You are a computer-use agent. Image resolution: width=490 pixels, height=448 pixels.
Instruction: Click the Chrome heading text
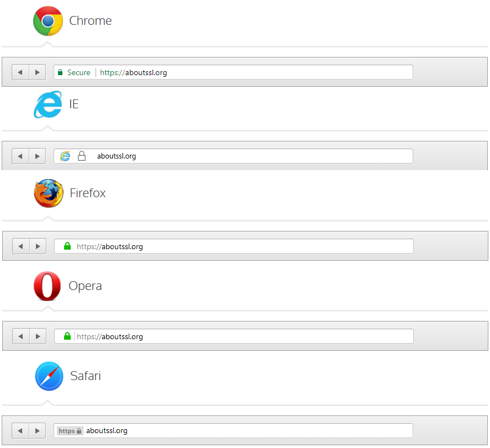click(x=90, y=20)
